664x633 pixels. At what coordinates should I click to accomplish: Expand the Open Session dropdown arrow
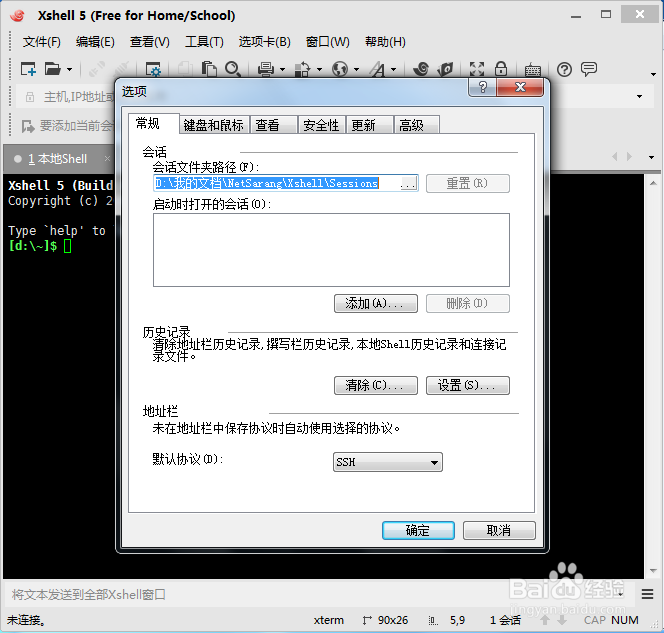tap(69, 69)
